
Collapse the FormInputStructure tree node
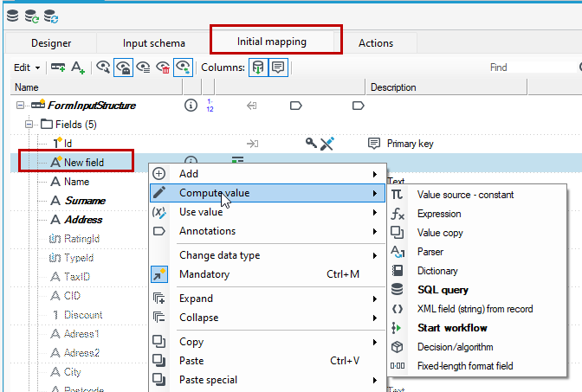tap(20, 106)
